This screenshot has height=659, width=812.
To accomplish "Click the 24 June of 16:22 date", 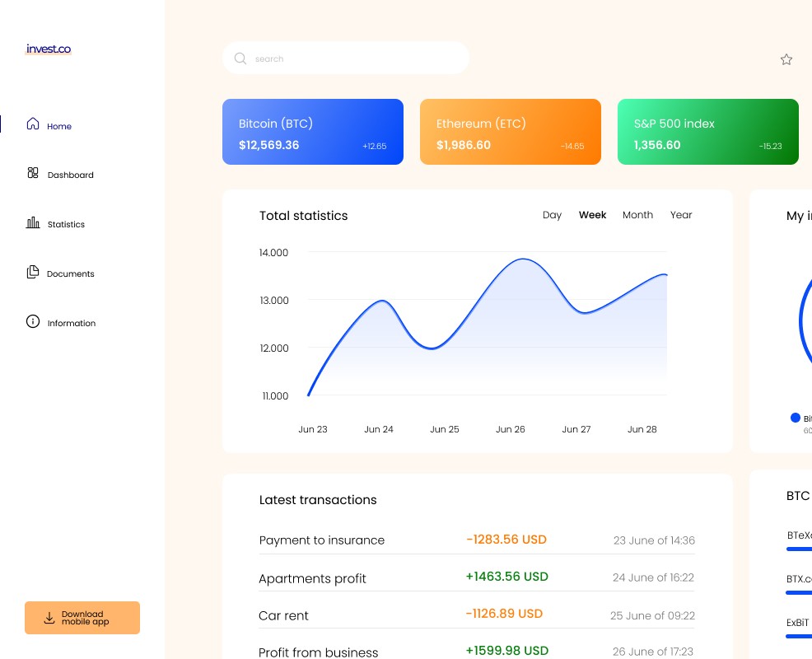I will click(653, 577).
